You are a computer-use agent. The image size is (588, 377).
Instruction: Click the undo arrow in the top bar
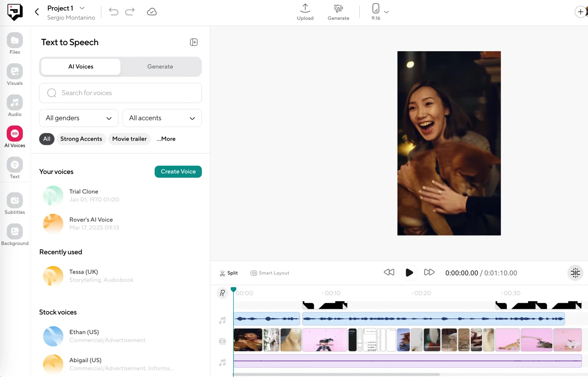(113, 11)
